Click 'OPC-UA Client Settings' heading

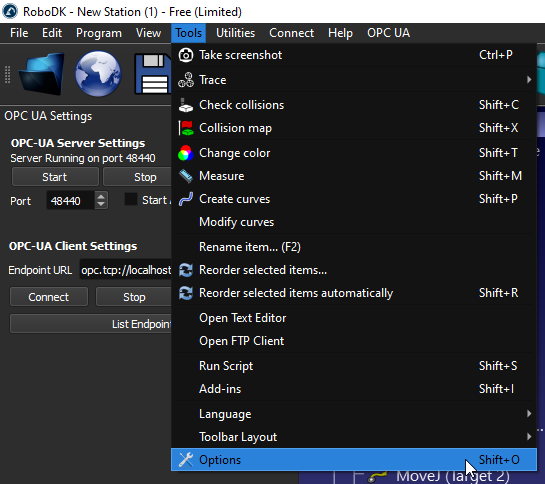pos(73,246)
